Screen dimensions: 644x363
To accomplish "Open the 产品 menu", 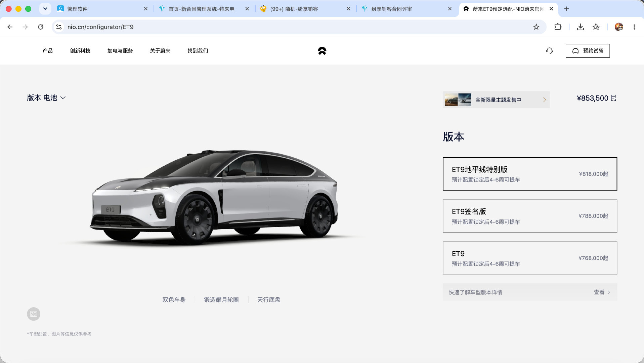I will pos(48,51).
